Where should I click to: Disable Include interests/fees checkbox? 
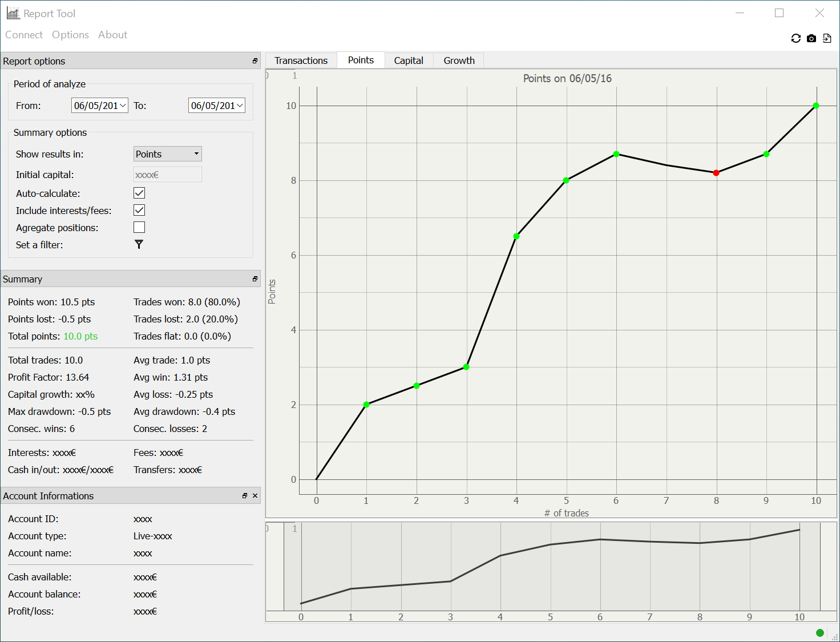click(x=139, y=210)
